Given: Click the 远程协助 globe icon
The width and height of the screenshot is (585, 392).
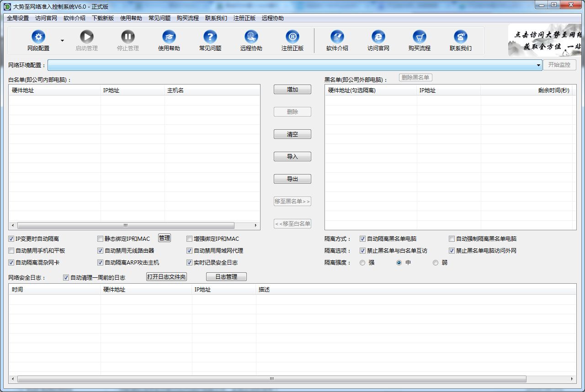Looking at the screenshot, I should 251,37.
